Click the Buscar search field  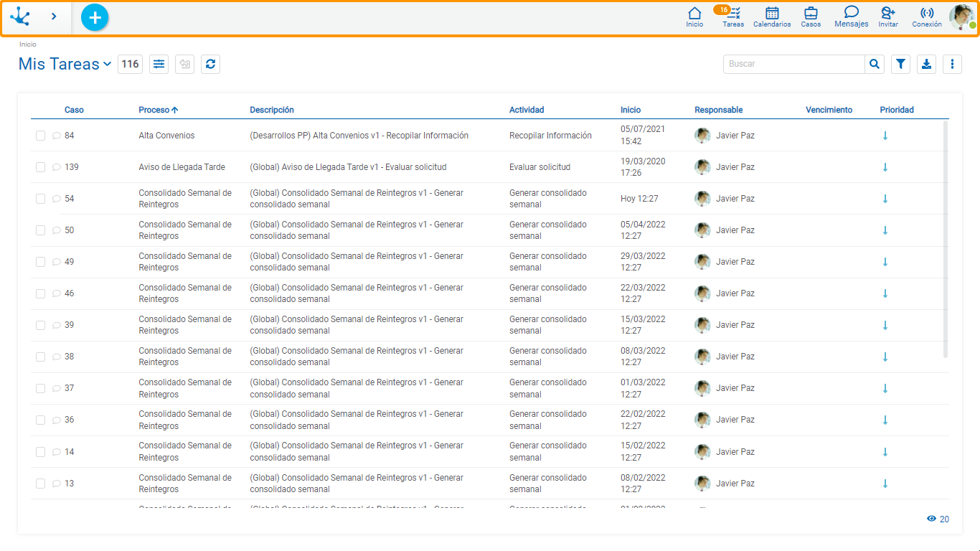click(793, 64)
